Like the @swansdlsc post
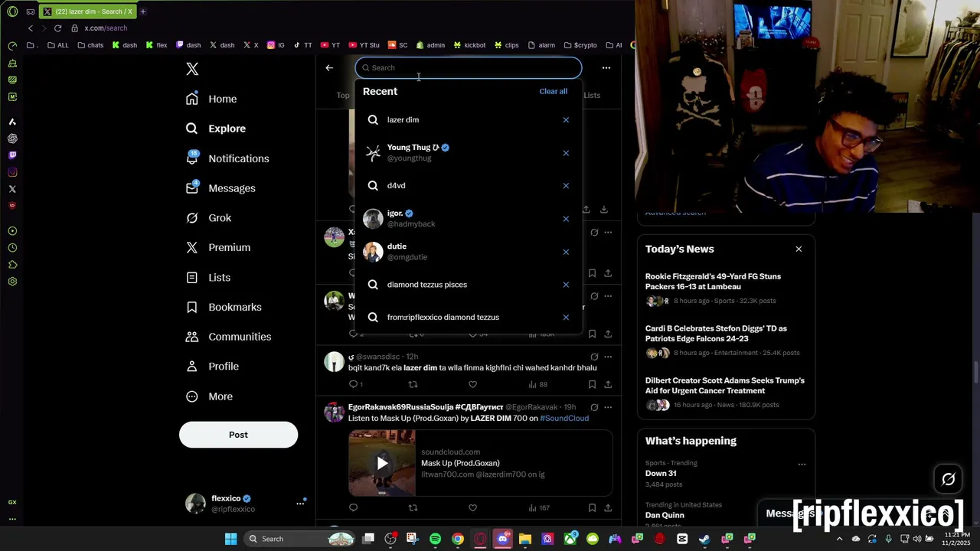980x551 pixels. 472,384
